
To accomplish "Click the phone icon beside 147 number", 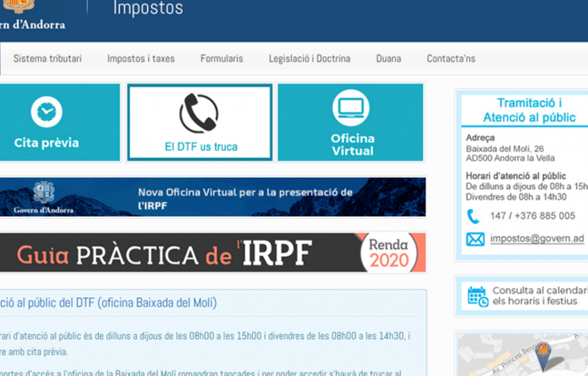I will pyautogui.click(x=473, y=216).
